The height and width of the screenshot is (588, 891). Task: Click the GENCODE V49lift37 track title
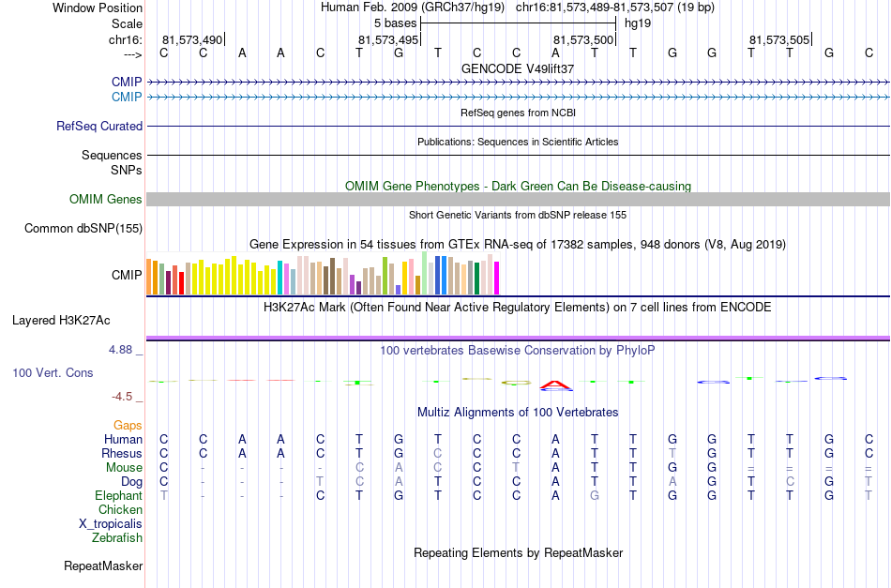tap(518, 68)
